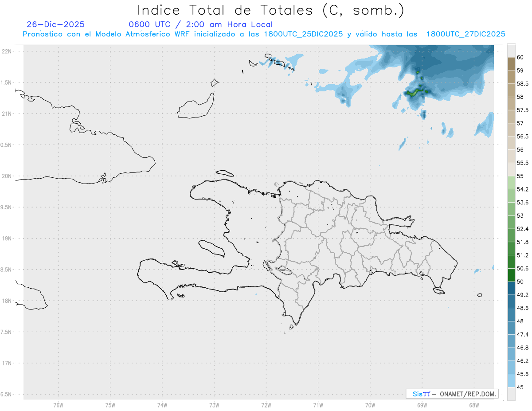
Task: Click the latitude label "19N"
Action: [8, 239]
